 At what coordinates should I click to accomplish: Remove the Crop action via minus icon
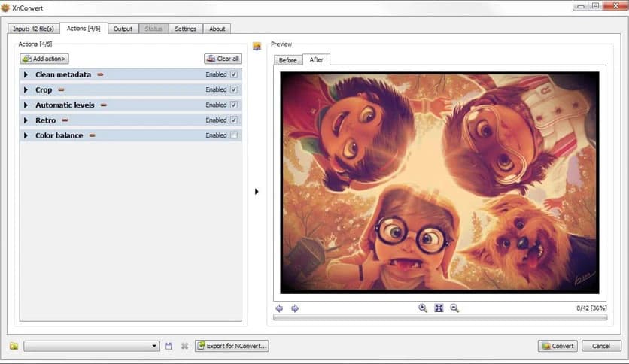tap(61, 89)
